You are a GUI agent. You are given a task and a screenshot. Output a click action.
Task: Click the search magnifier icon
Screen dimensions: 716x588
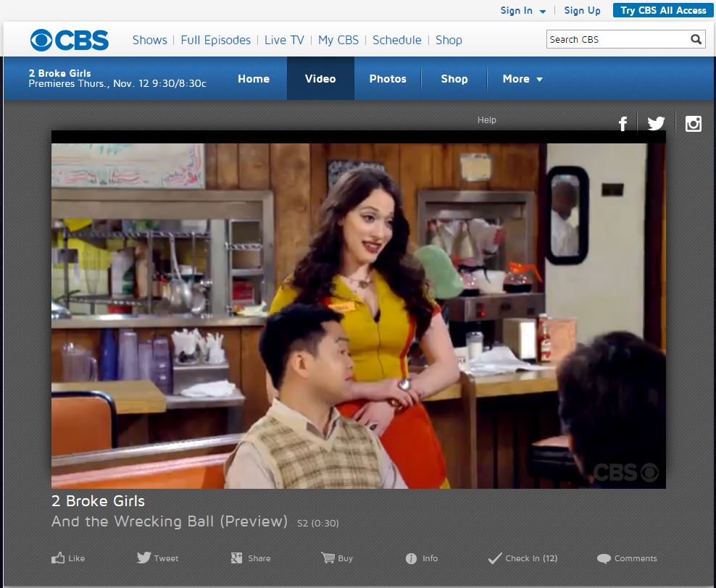tap(696, 40)
